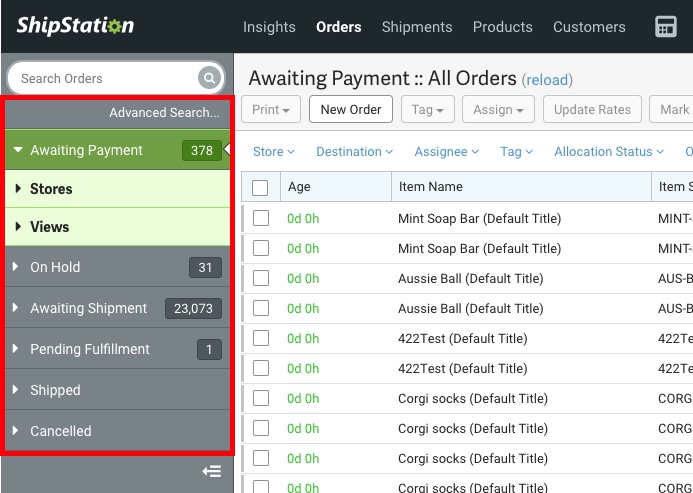The height and width of the screenshot is (493, 693).
Task: Open the Orders tab
Action: (339, 27)
